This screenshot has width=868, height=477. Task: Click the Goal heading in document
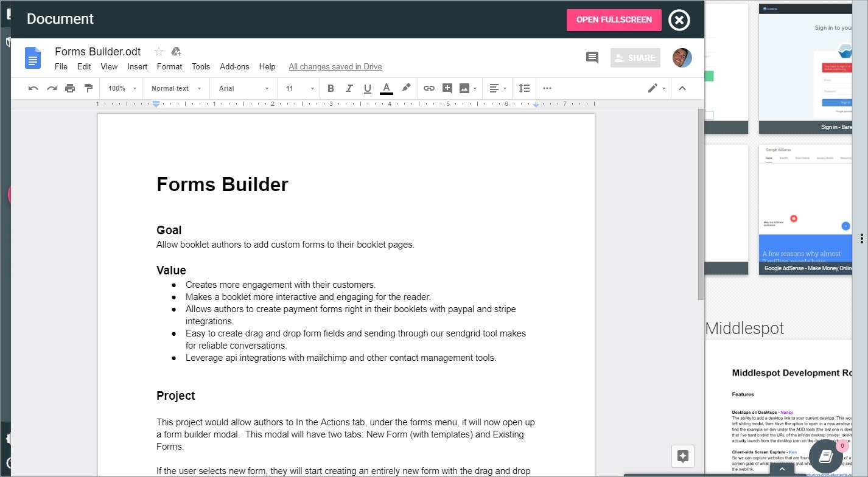(x=169, y=231)
